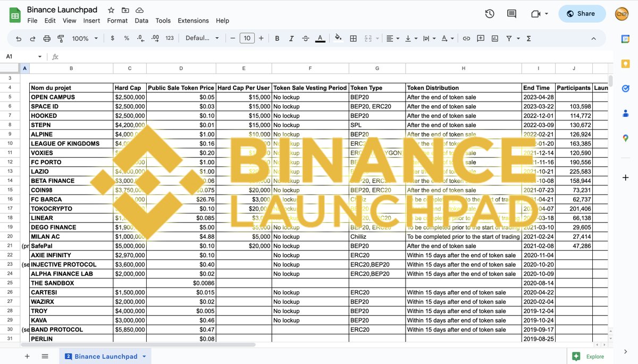Open the Explore panel
The height and width of the screenshot is (364, 638).
[x=589, y=357]
